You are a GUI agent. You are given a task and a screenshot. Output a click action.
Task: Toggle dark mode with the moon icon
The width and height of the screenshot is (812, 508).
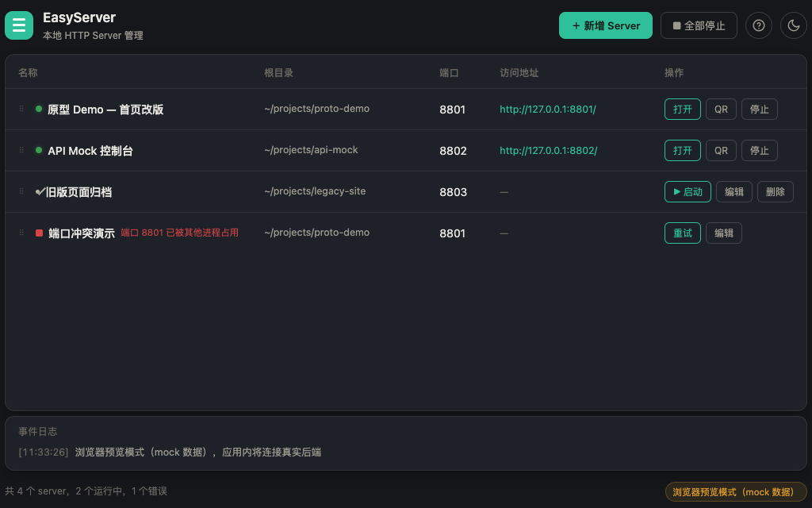[x=793, y=25]
